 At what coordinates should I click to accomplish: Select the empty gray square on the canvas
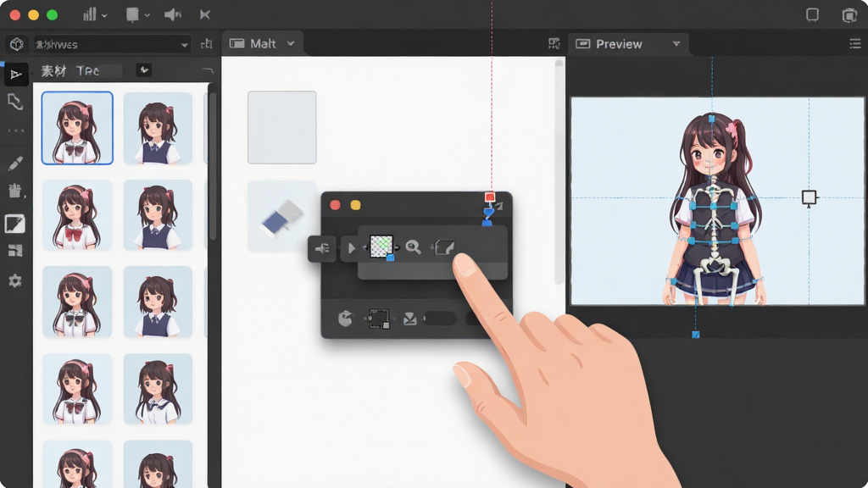click(281, 127)
